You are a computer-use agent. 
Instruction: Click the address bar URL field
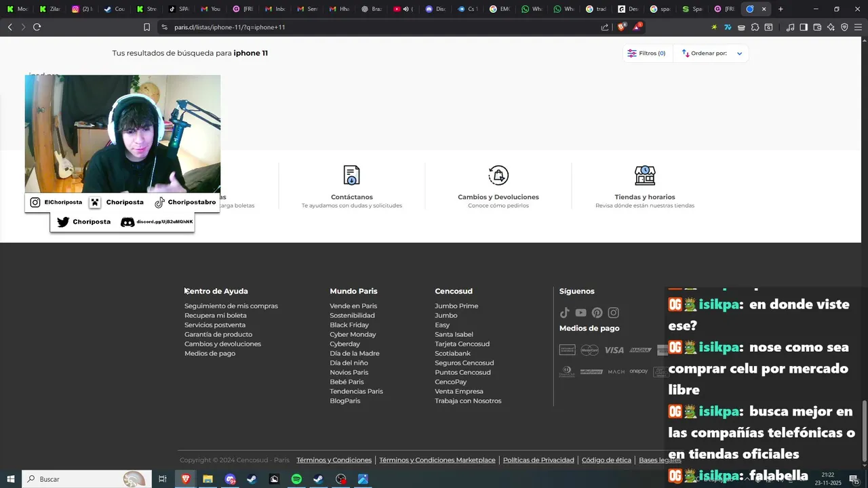[380, 27]
